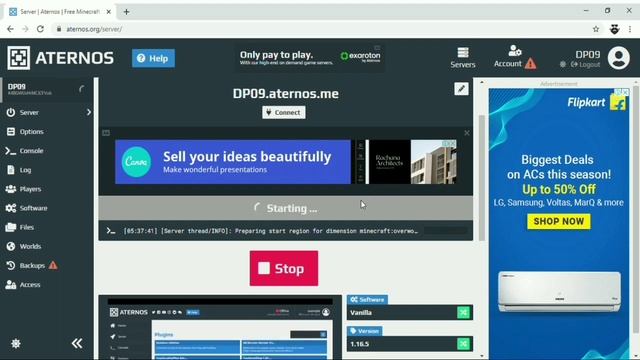The image size is (640, 360).
Task: Change version via 1.16.5 green button
Action: point(463,344)
